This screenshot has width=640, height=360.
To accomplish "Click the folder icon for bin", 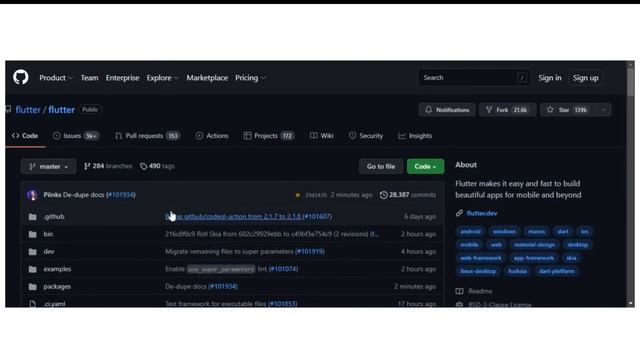I will point(33,234).
